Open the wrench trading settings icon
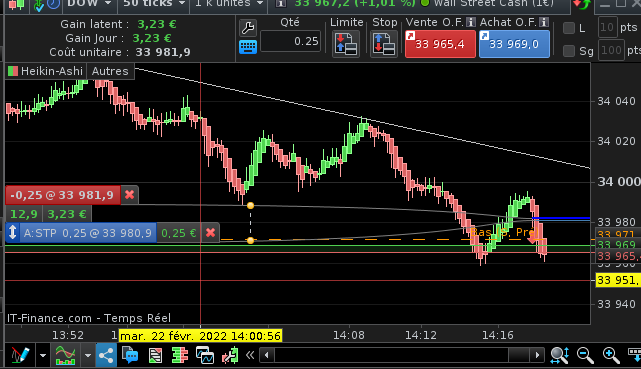This screenshot has height=369, width=641. pyautogui.click(x=248, y=28)
